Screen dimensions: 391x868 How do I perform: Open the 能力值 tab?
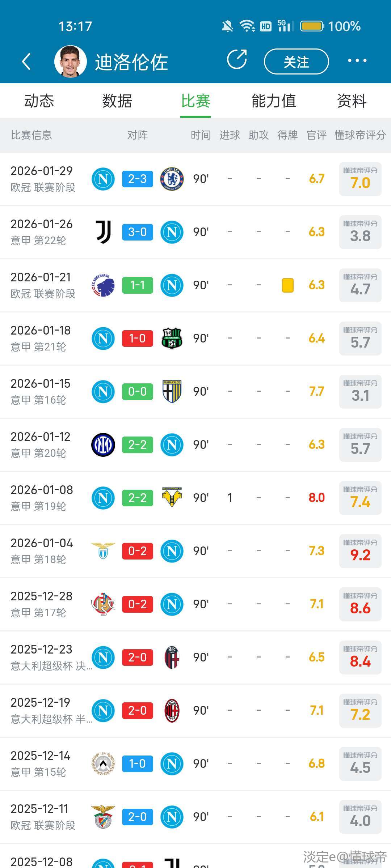[274, 101]
